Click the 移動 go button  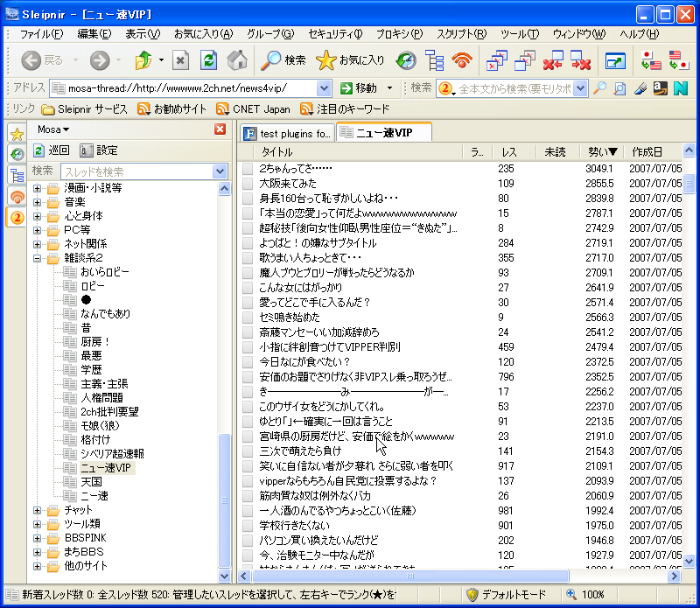(360, 88)
